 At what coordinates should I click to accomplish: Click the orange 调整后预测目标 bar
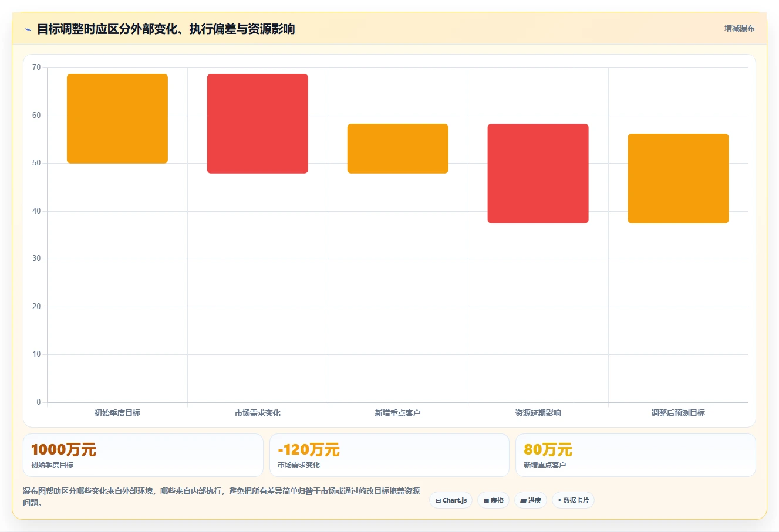click(x=678, y=178)
